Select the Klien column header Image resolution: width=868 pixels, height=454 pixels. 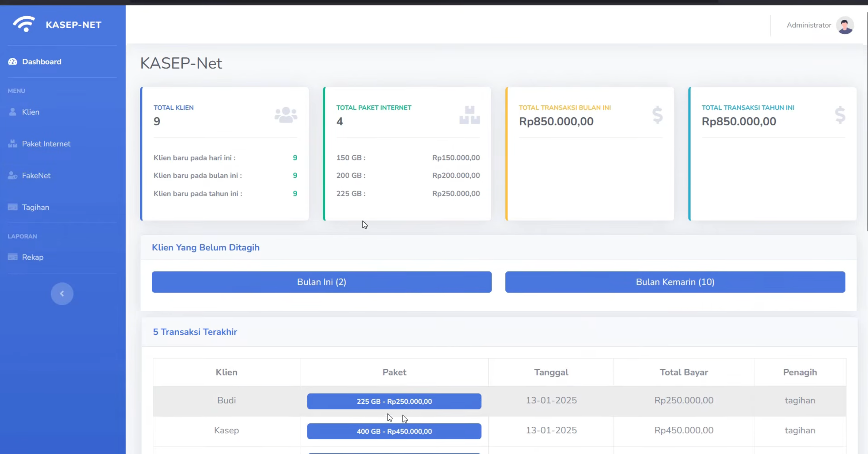tap(227, 372)
